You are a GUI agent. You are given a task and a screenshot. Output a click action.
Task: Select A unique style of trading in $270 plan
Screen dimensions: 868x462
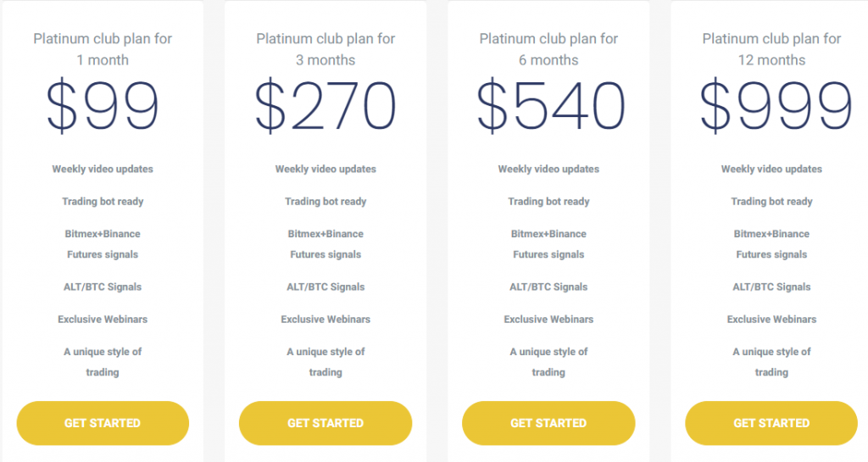(325, 362)
